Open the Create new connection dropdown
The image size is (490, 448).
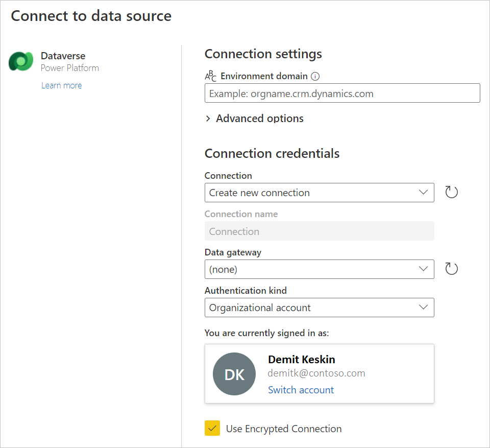[x=319, y=193]
